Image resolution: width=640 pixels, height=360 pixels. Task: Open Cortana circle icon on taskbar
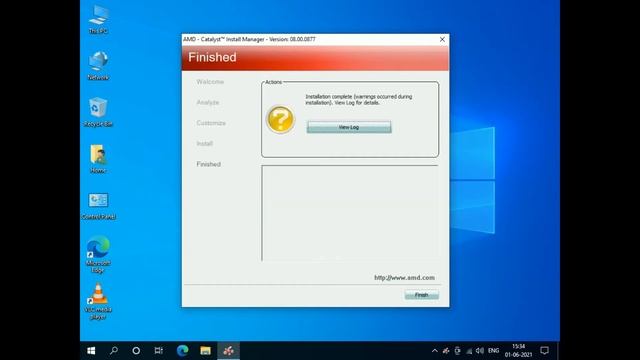click(136, 351)
